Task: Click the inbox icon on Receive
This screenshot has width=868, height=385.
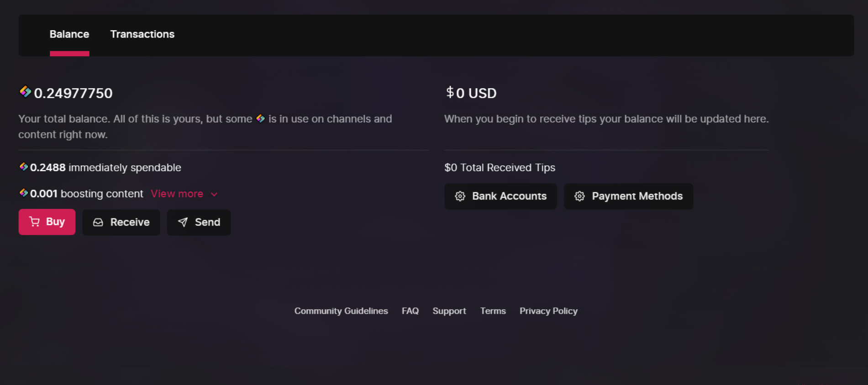Action: point(98,222)
